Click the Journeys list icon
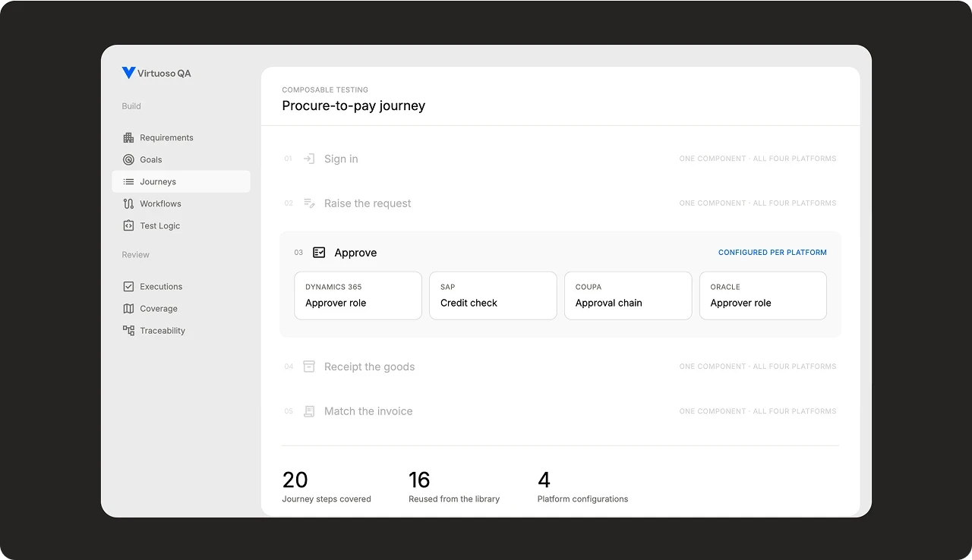The image size is (972, 560). click(128, 181)
